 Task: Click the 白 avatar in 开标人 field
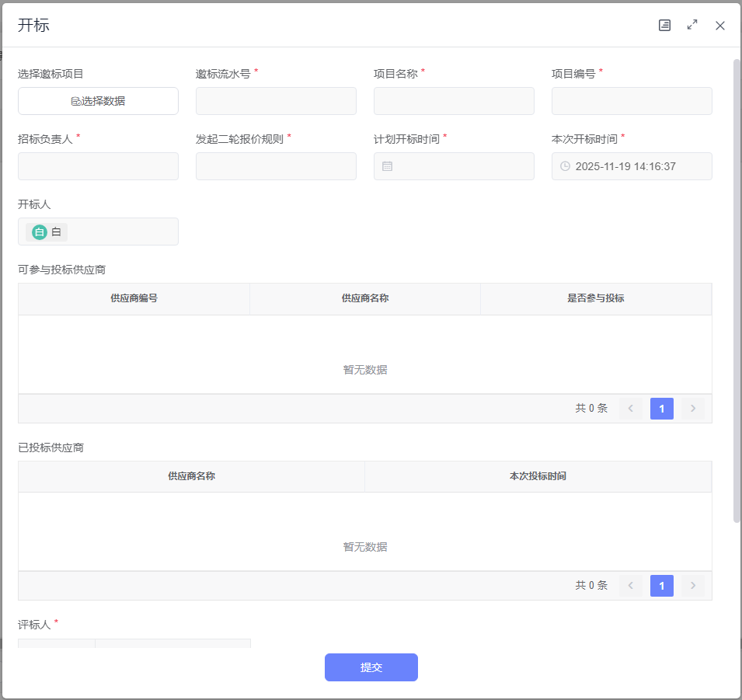(x=39, y=232)
